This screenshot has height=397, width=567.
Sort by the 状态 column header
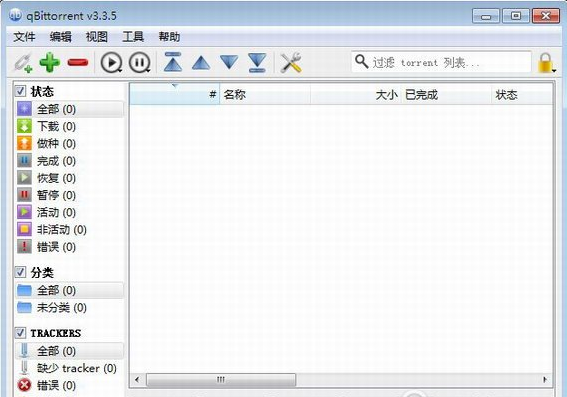(x=522, y=94)
